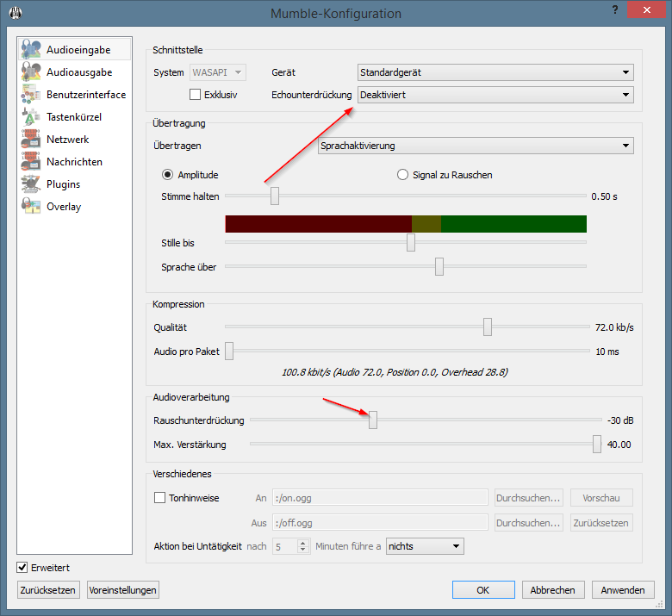The height and width of the screenshot is (616, 672).
Task: Select the Audioeingabe label
Action: (x=78, y=50)
